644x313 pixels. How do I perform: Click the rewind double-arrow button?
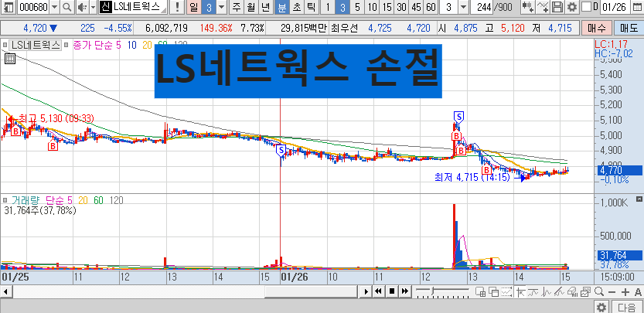(379, 291)
